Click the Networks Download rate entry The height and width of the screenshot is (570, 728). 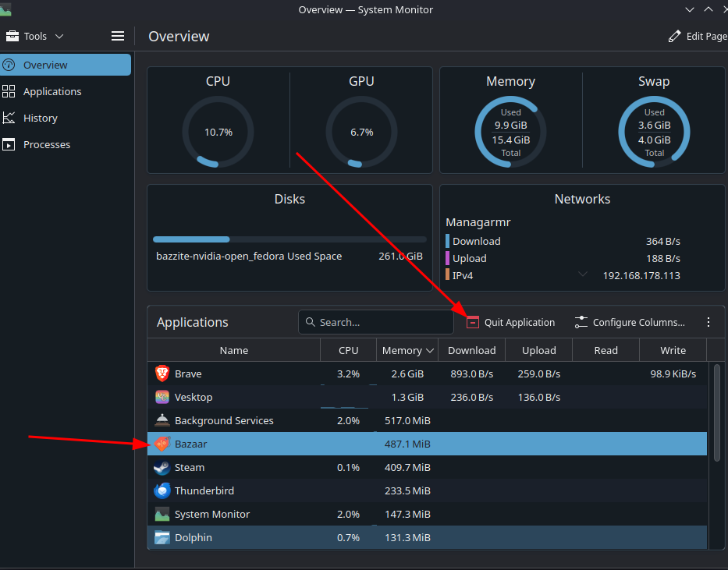tap(563, 241)
